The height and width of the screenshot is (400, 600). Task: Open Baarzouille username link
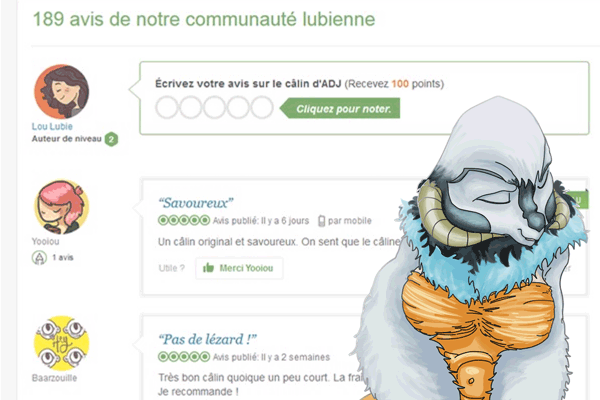pyautogui.click(x=54, y=378)
